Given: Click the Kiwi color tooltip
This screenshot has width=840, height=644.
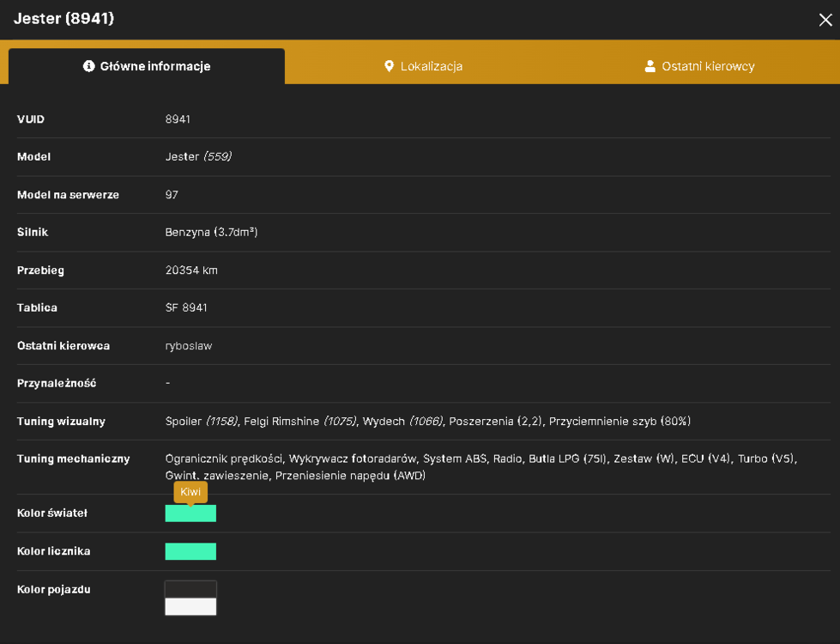Looking at the screenshot, I should coord(190,492).
